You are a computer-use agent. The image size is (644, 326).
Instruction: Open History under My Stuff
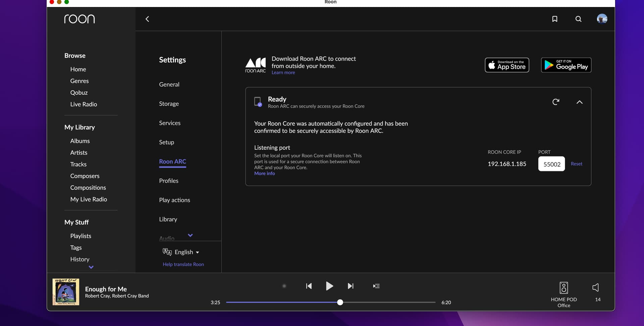click(80, 260)
